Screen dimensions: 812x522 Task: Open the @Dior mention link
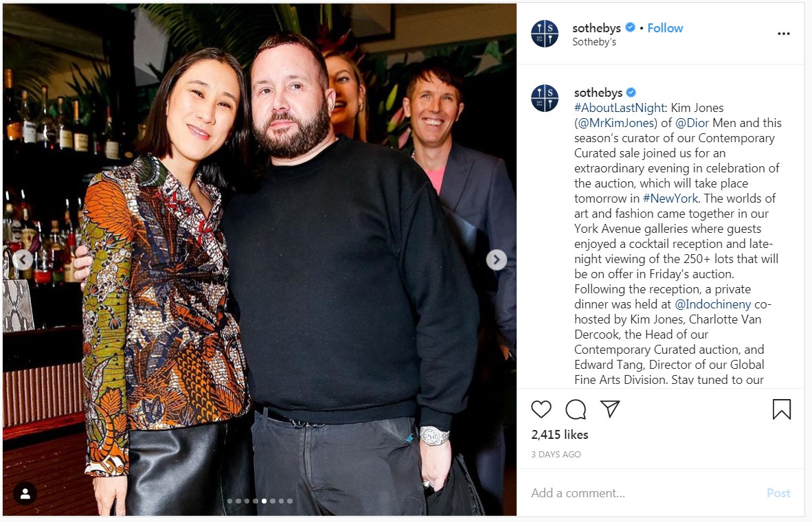(x=692, y=123)
